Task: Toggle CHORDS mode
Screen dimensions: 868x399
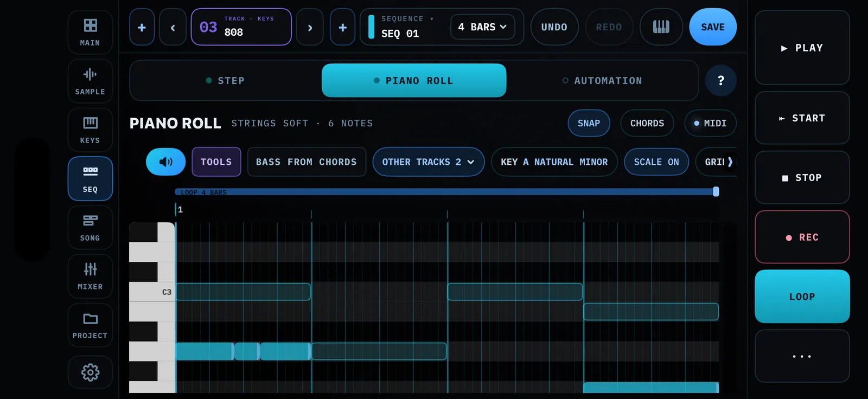Action: (x=647, y=123)
